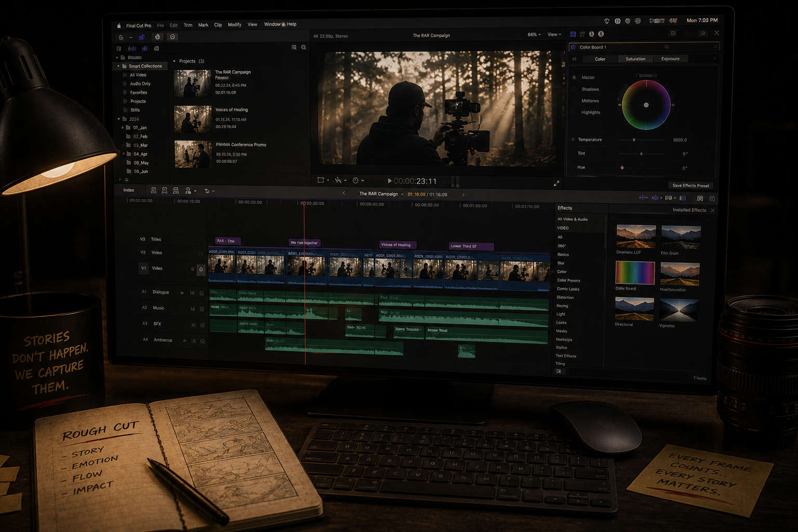
Task: Mute the A1 Dialogue track
Action: pos(192,293)
